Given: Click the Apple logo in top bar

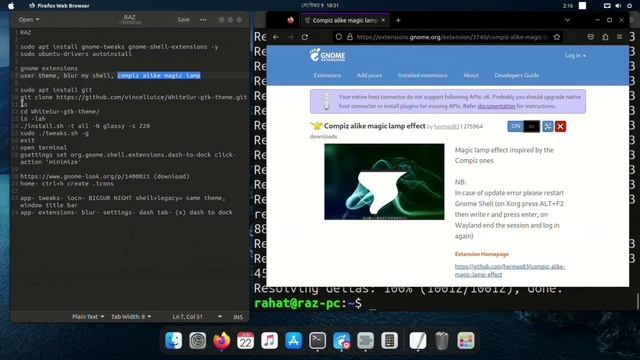Looking at the screenshot, I should [11, 6].
